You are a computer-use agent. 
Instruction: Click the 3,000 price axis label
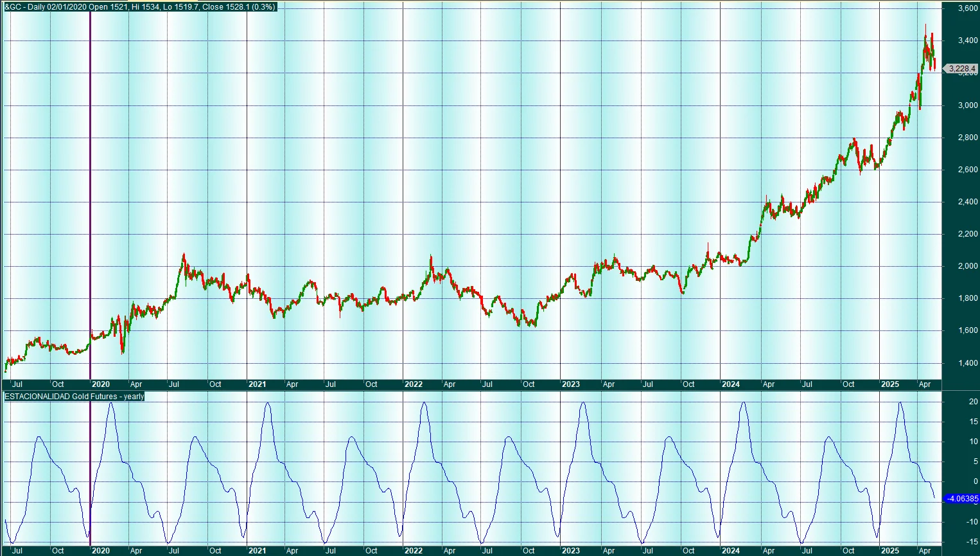[x=968, y=105]
